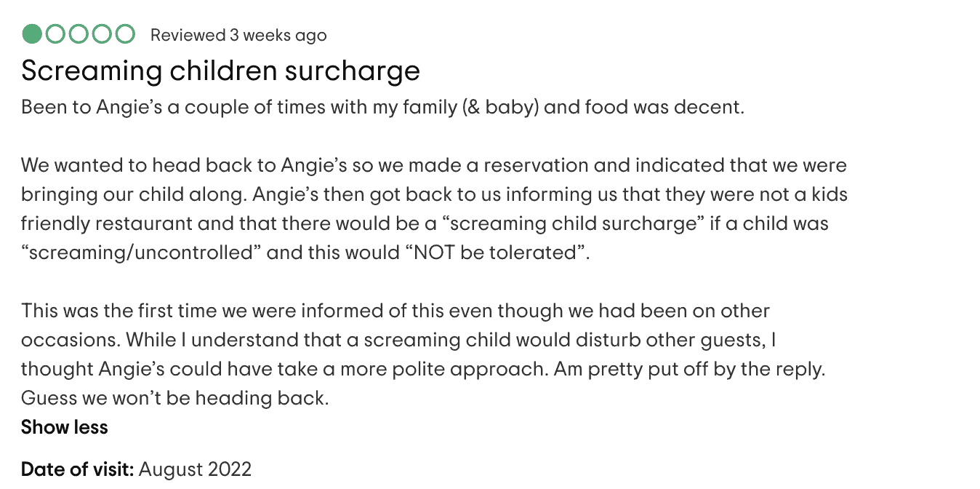
Task: Click the quoted "screaming/uncontrolled" text
Action: tap(141, 253)
